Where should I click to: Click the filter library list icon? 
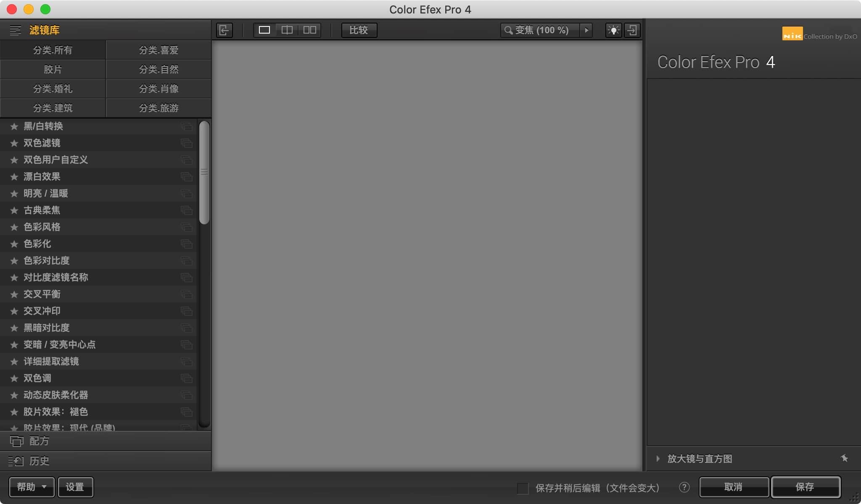point(15,30)
